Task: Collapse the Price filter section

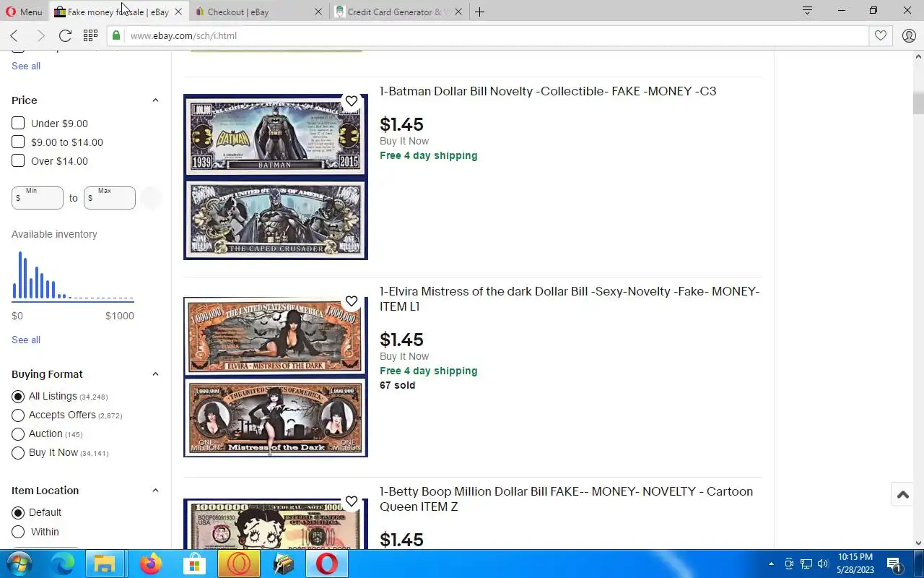Action: click(x=155, y=100)
